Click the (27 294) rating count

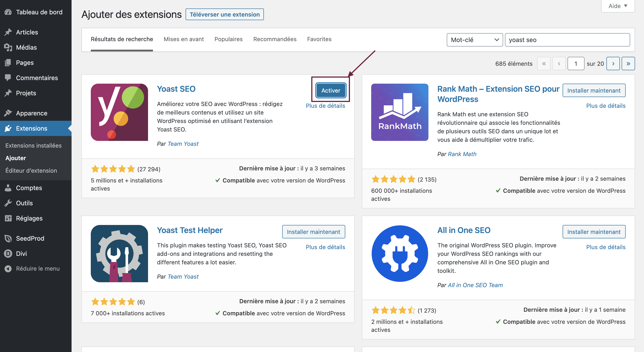click(x=149, y=169)
